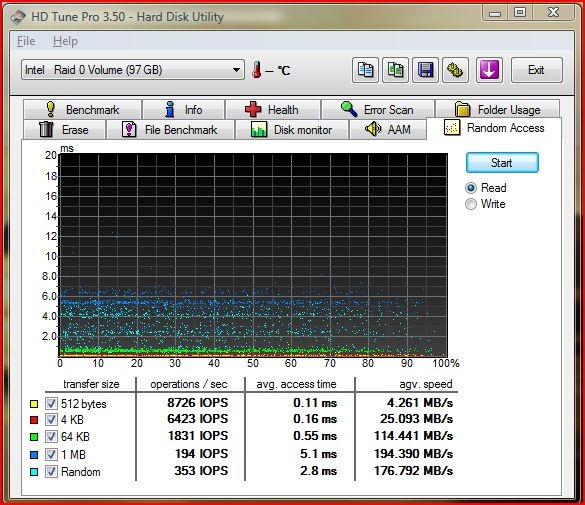
Task: Open the File menu
Action: tap(26, 41)
